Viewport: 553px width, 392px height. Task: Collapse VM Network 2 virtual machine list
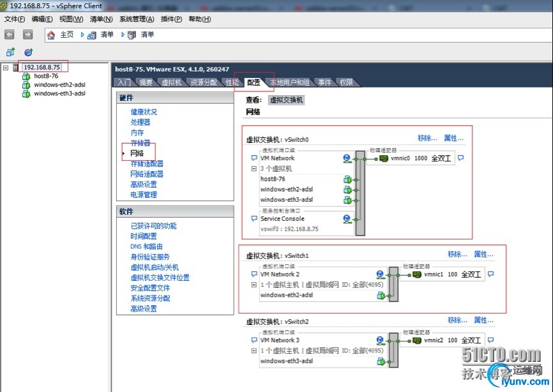[x=254, y=285]
